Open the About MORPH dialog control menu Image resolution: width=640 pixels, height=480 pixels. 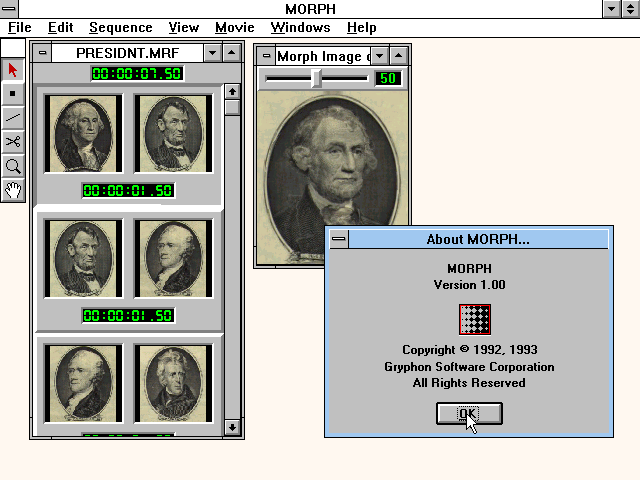(x=339, y=239)
